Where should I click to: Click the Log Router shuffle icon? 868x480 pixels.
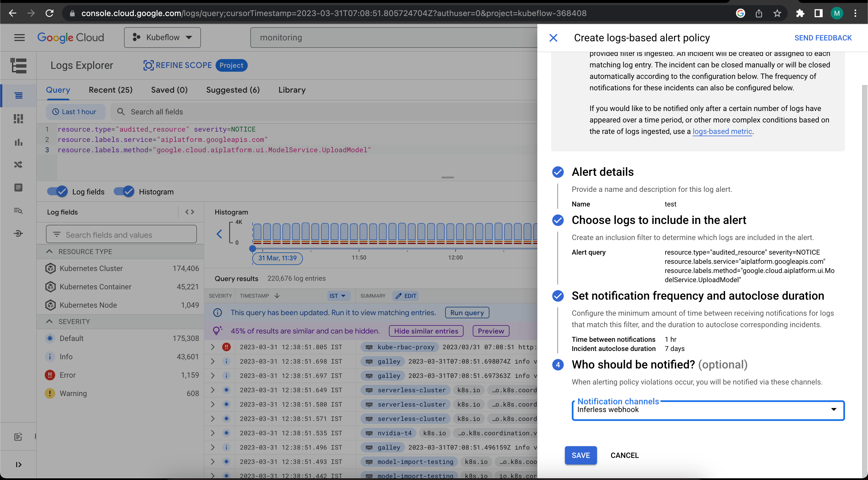[19, 165]
